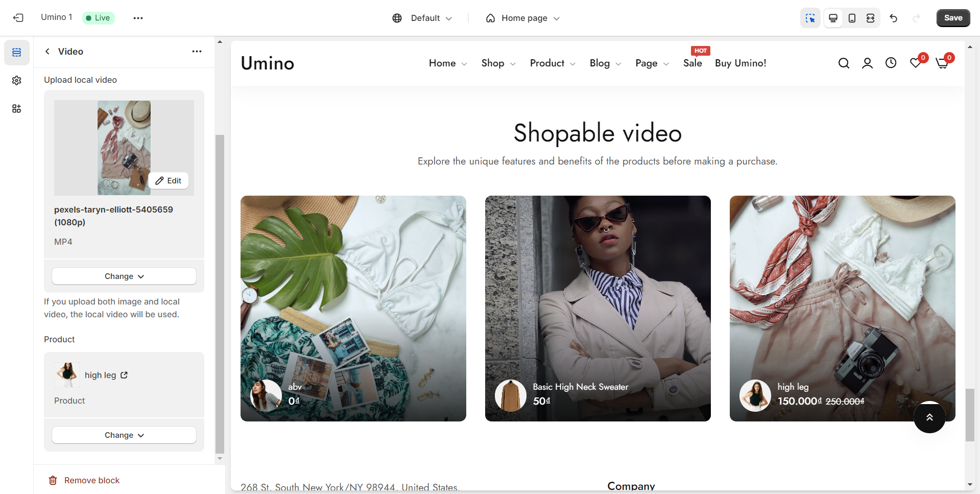Click the scroll-to-top round button
This screenshot has width=980, height=494.
tap(929, 417)
